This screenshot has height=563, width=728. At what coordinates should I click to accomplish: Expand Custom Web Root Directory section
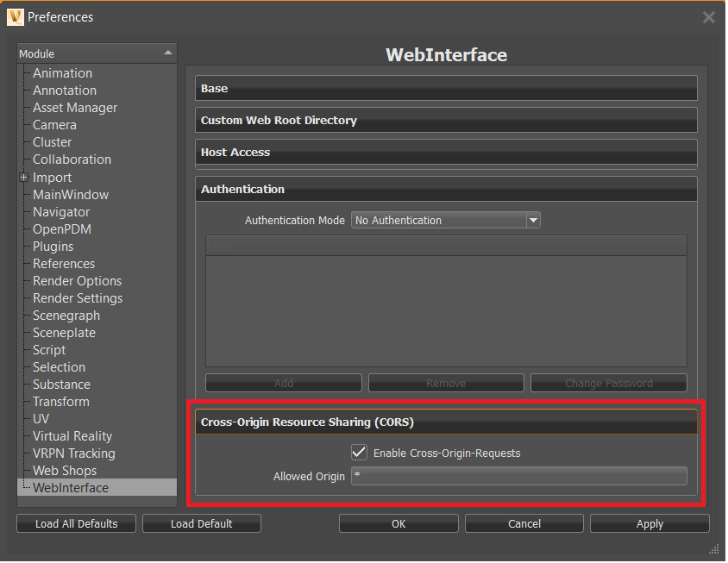coord(446,120)
